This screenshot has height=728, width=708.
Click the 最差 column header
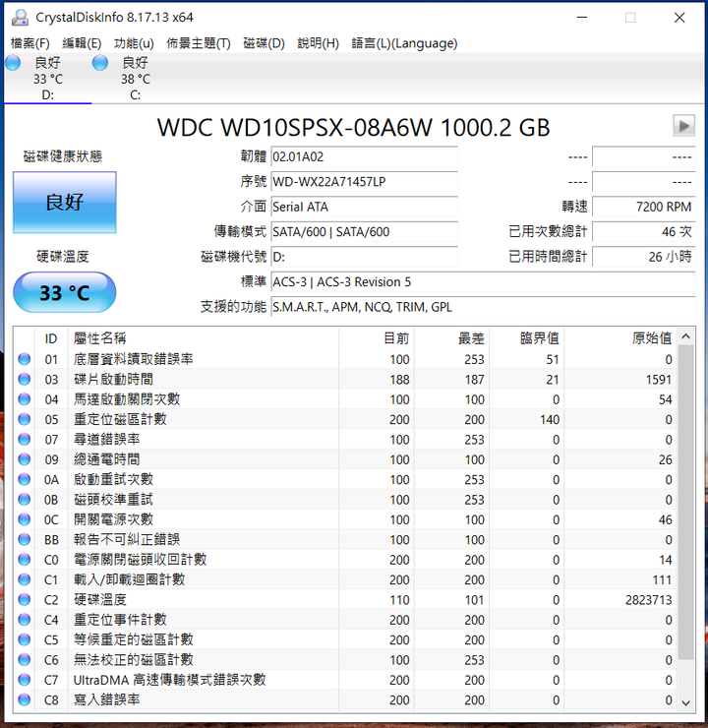click(x=451, y=338)
